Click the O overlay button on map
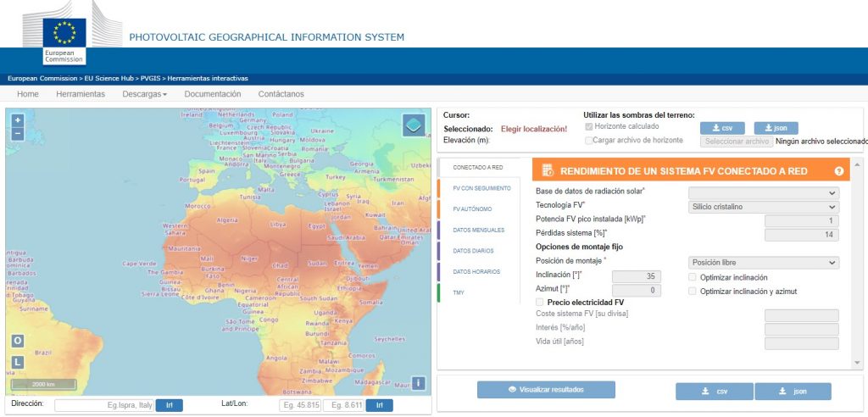Viewport: 868px width, 417px height. click(x=18, y=341)
